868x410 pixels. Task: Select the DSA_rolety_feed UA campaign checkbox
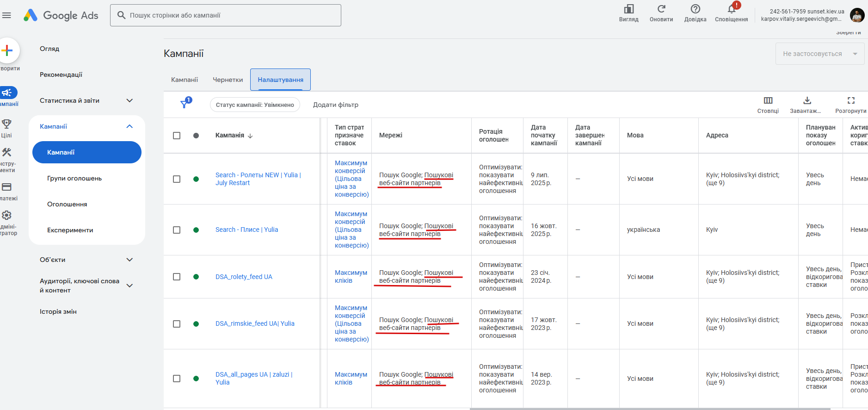[x=177, y=277]
